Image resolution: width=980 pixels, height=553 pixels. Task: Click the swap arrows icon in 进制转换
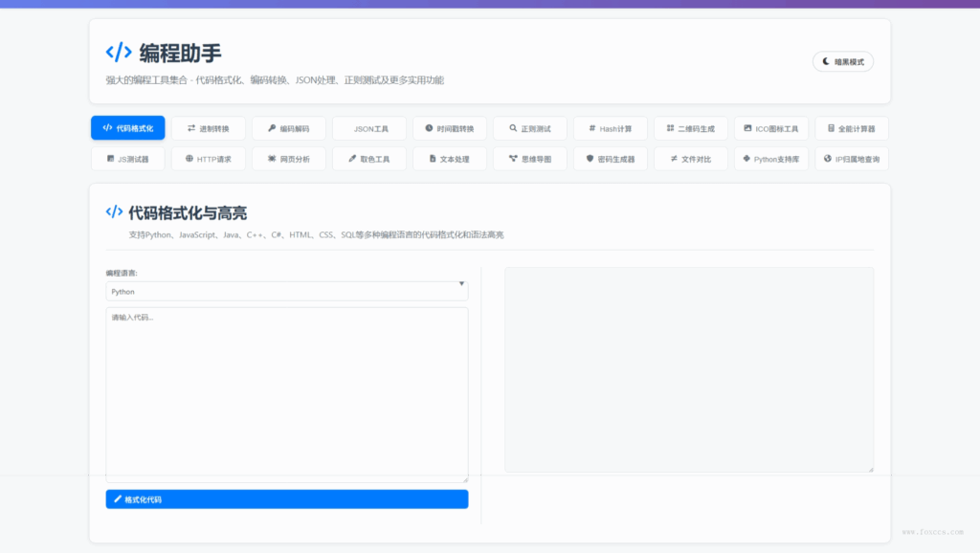tap(191, 128)
